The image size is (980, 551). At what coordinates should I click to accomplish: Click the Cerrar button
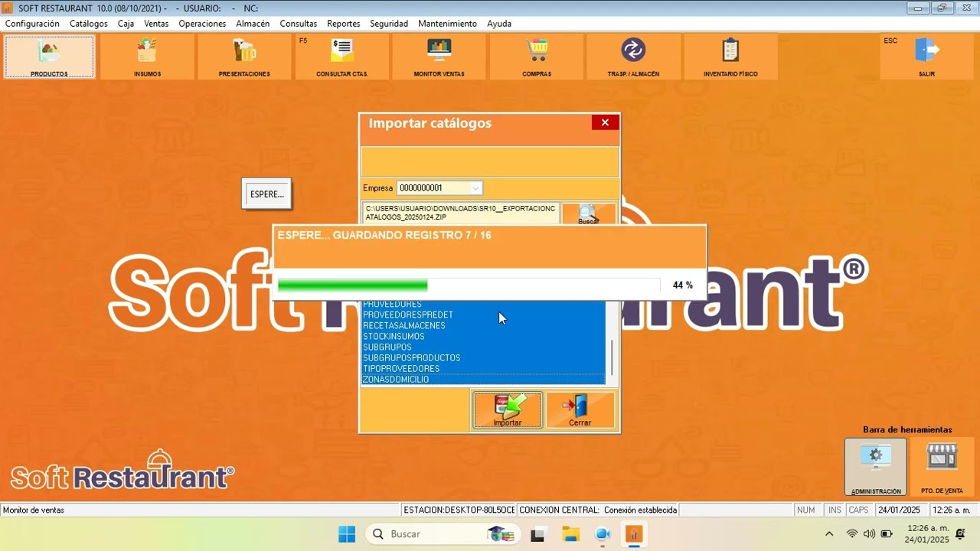(580, 410)
